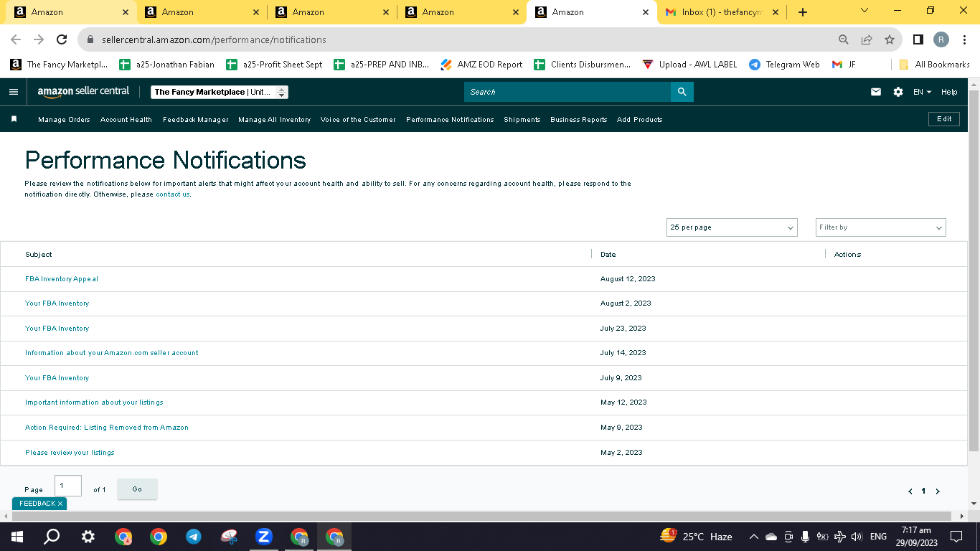
Task: Click the volume icon in system tray
Action: [857, 537]
